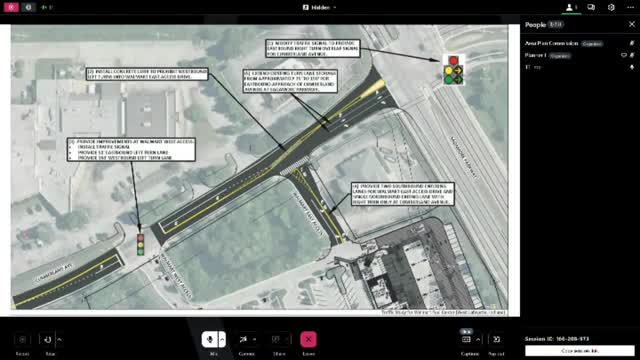Screen dimensions: 640x360
Task: Click the React button
Action: pos(47,340)
